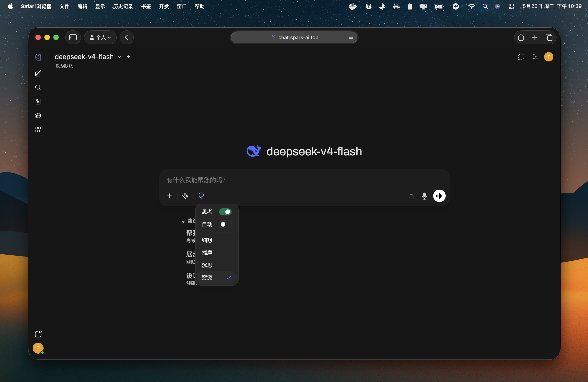The height and width of the screenshot is (382, 588).
Task: Open the 开发 menu
Action: (164, 6)
